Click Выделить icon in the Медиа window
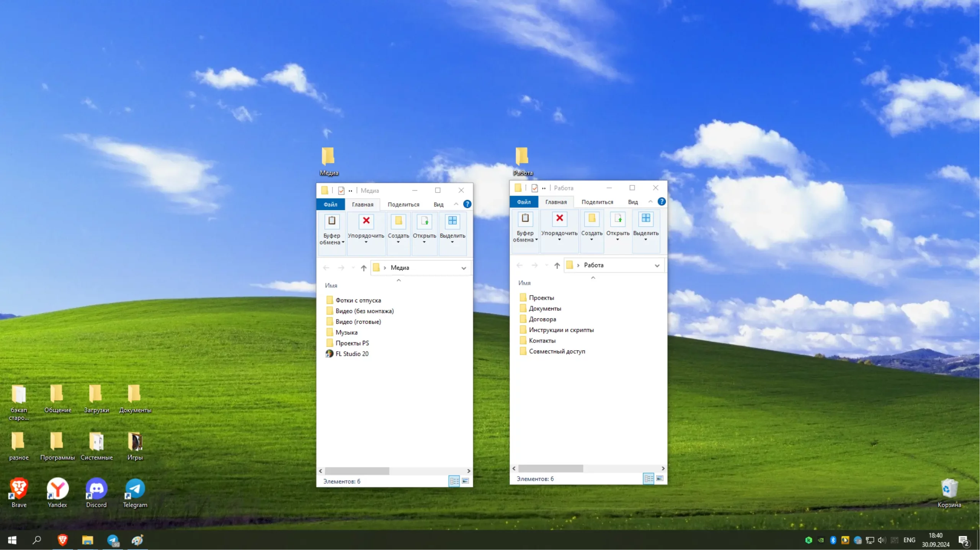This screenshot has height=550, width=980. [452, 221]
